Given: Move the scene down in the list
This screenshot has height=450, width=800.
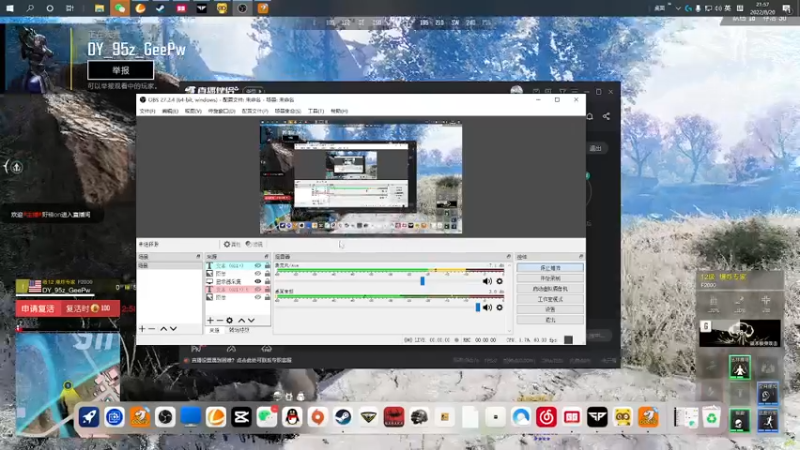Looking at the screenshot, I should coord(173,329).
